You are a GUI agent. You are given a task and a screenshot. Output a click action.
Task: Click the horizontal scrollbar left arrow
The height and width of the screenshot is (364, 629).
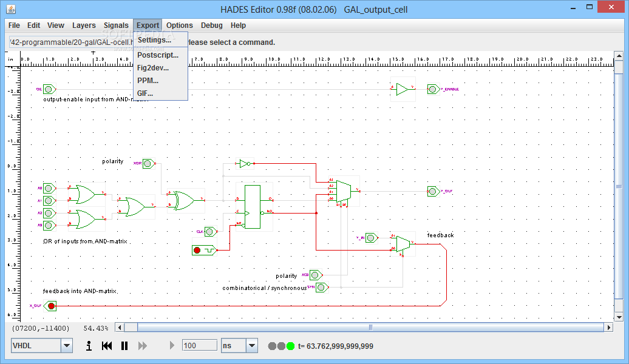120,328
